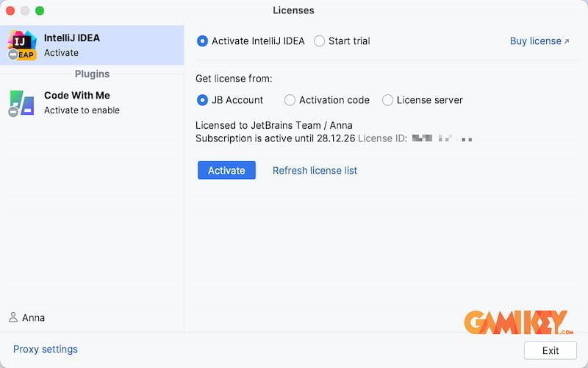Image resolution: width=588 pixels, height=368 pixels.
Task: Click the 'Activate to enable' subtitle text
Action: 82,110
